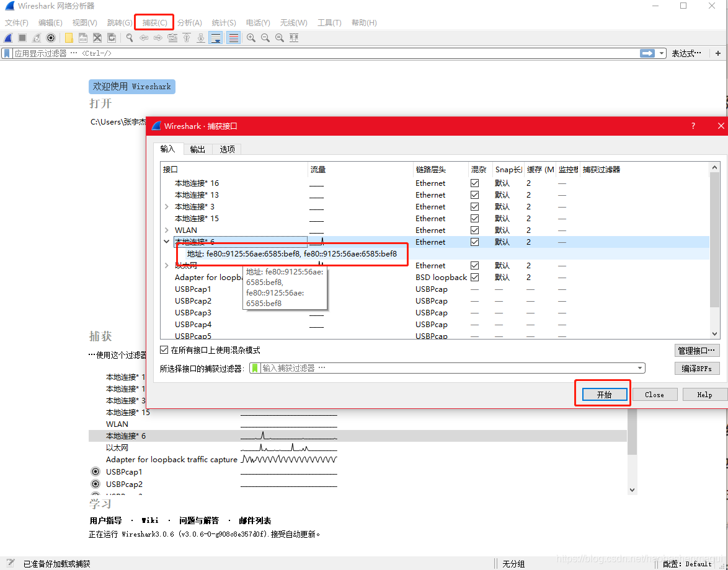The height and width of the screenshot is (570, 728).
Task: Uncheck promiscuous box for 本地连接* 6
Action: click(x=474, y=242)
